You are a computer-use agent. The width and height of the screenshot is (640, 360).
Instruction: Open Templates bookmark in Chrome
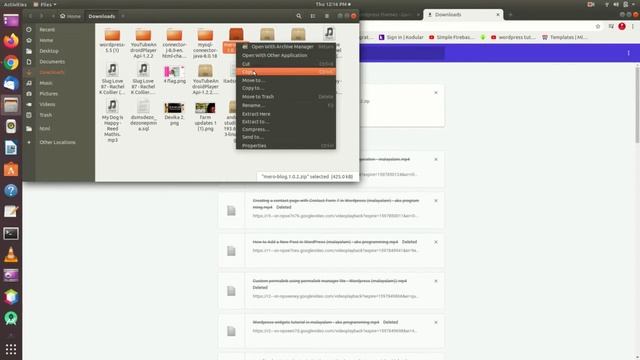(565, 37)
